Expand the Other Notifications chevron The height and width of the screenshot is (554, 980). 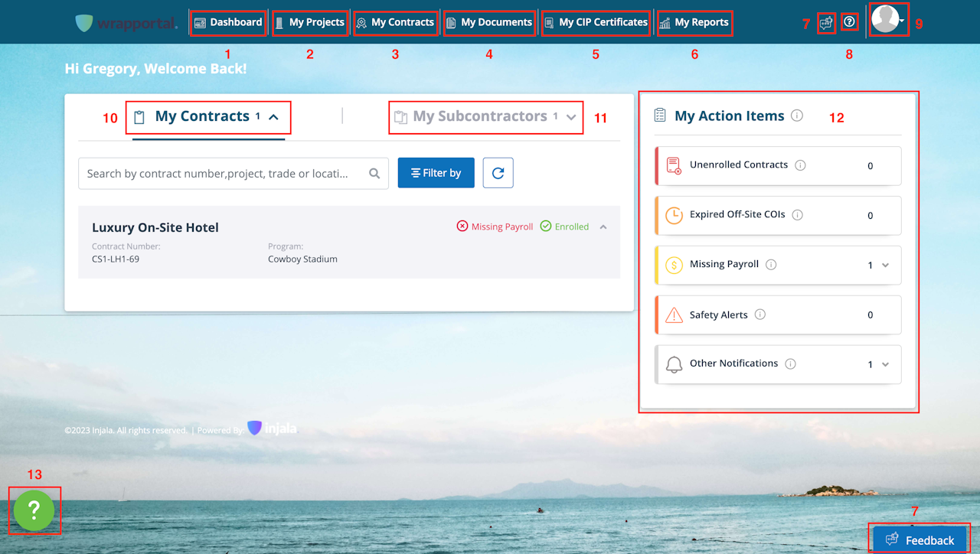tap(886, 365)
